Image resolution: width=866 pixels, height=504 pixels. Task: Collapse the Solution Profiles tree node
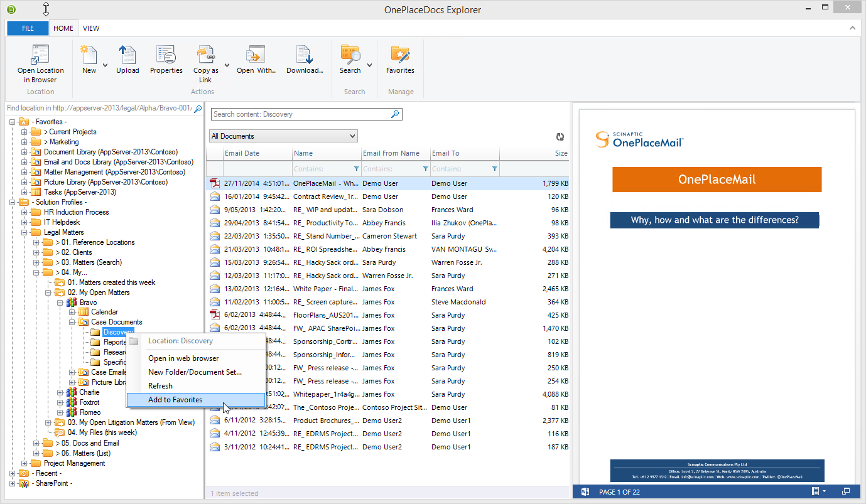click(13, 202)
